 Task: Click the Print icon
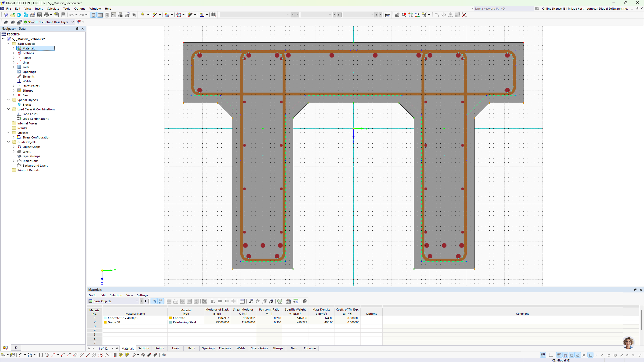[46, 15]
